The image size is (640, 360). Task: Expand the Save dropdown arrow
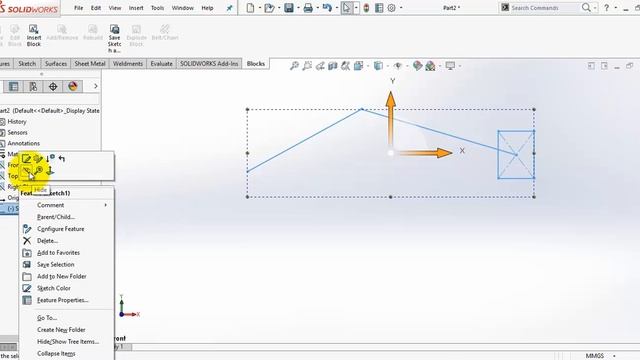pos(298,8)
